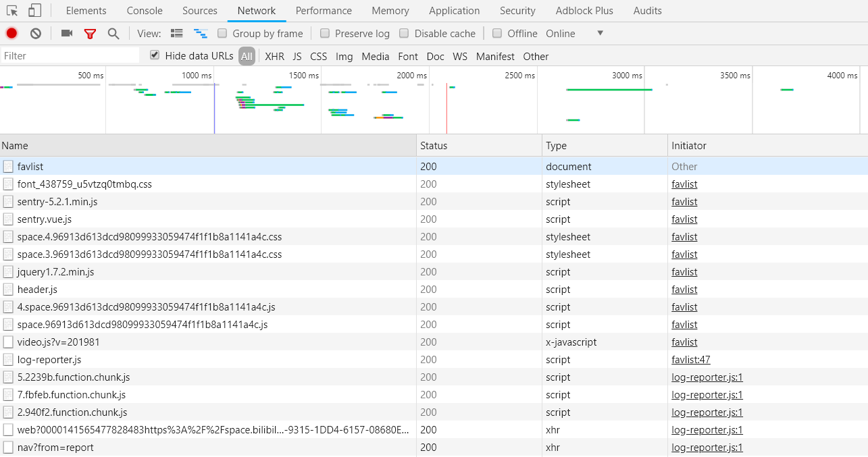Open the Adblock Plus tab

[584, 11]
